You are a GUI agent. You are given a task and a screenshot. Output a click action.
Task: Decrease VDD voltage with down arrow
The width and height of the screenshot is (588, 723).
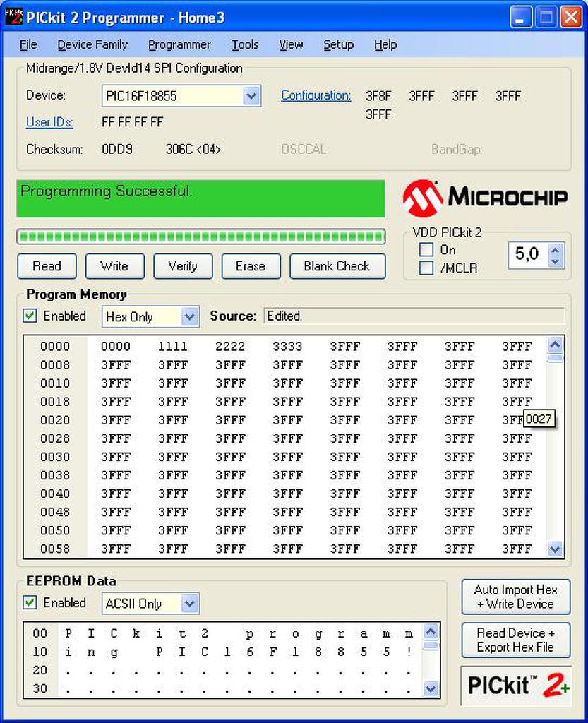556,261
